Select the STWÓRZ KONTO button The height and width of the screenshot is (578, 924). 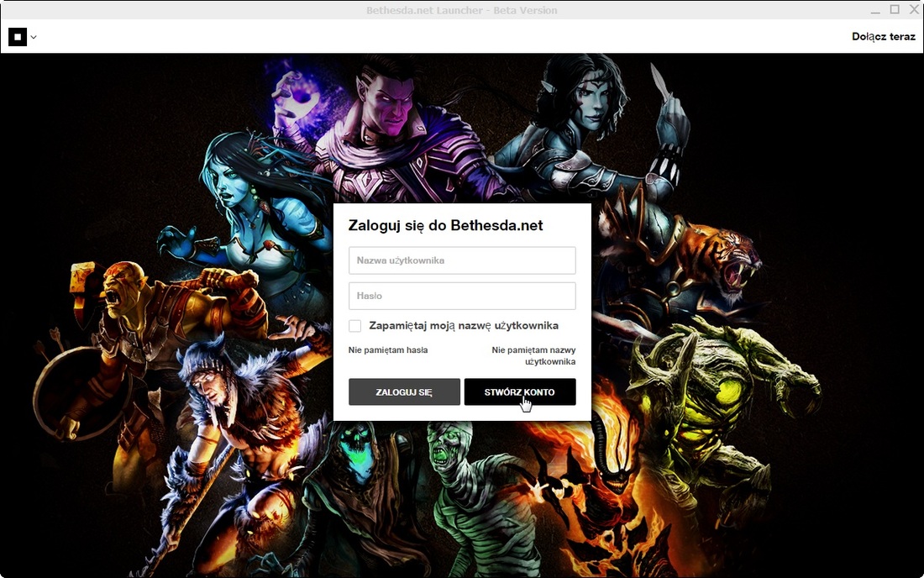[x=520, y=391]
